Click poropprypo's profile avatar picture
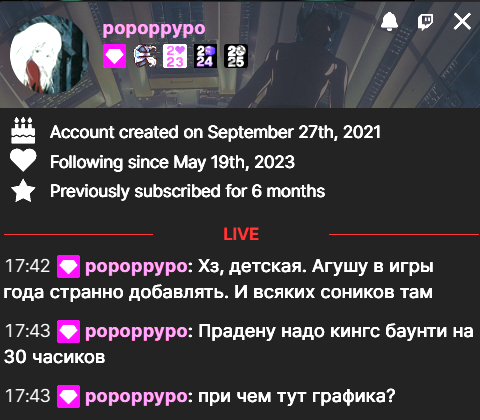The width and height of the screenshot is (480, 420). coord(50,55)
